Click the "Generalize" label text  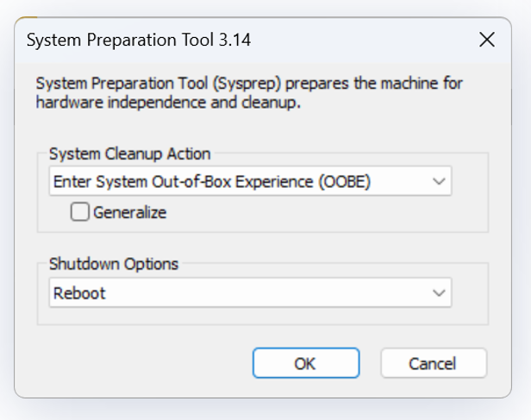tap(129, 212)
